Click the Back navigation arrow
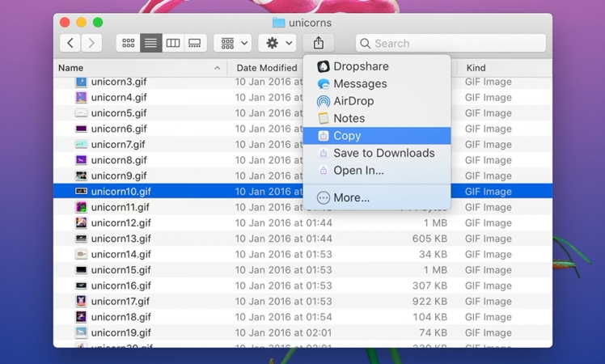 pos(71,43)
